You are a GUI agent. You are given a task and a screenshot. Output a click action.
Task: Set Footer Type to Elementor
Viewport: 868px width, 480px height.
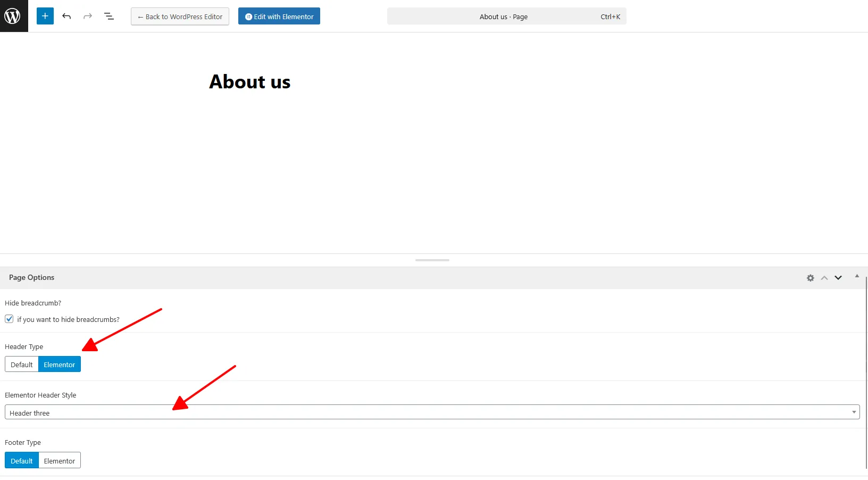[x=60, y=461]
